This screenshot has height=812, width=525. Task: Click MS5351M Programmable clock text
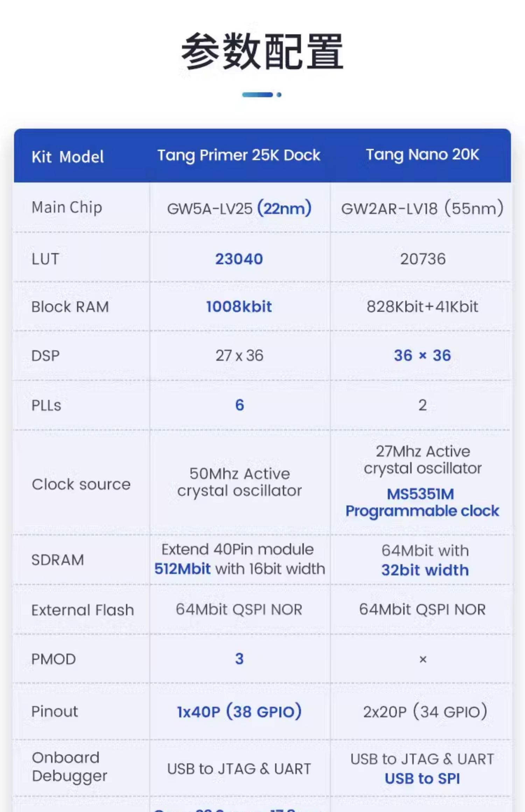(422, 503)
